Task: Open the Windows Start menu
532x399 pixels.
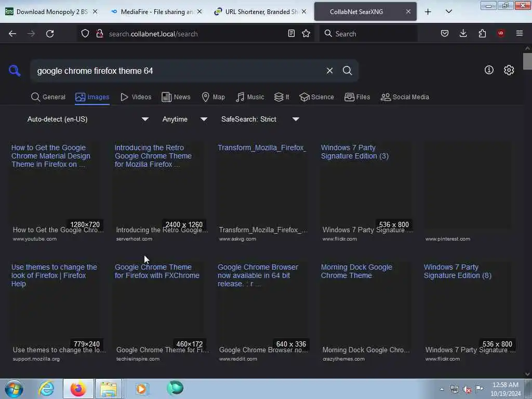Action: click(14, 389)
